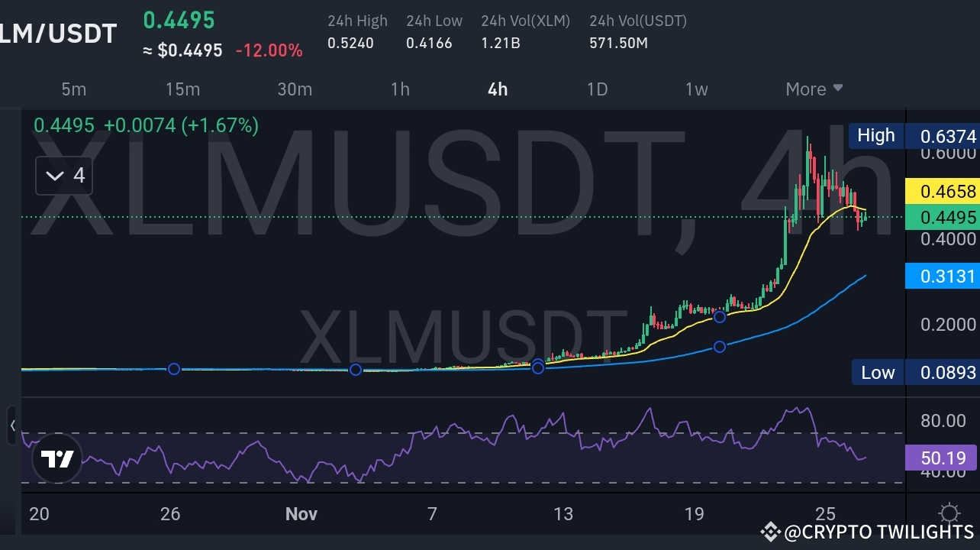Open chart settings with the sun icon
Image resolution: width=980 pixels, height=550 pixels.
tap(949, 513)
